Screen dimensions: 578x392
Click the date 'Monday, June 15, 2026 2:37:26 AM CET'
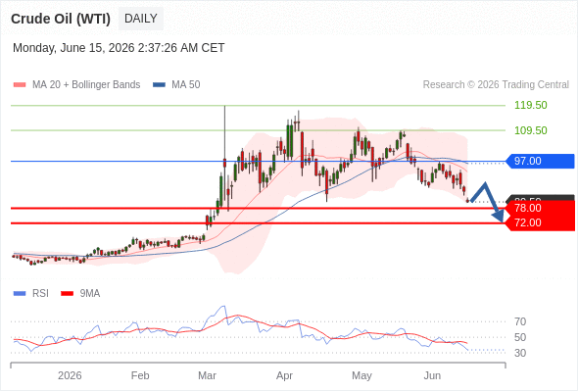pyautogui.click(x=119, y=48)
